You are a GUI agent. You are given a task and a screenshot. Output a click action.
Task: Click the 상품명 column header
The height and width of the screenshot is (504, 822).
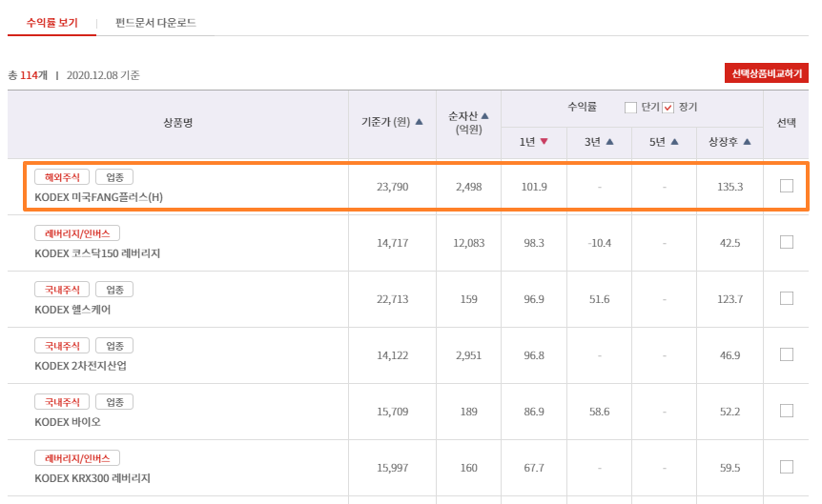tap(177, 123)
